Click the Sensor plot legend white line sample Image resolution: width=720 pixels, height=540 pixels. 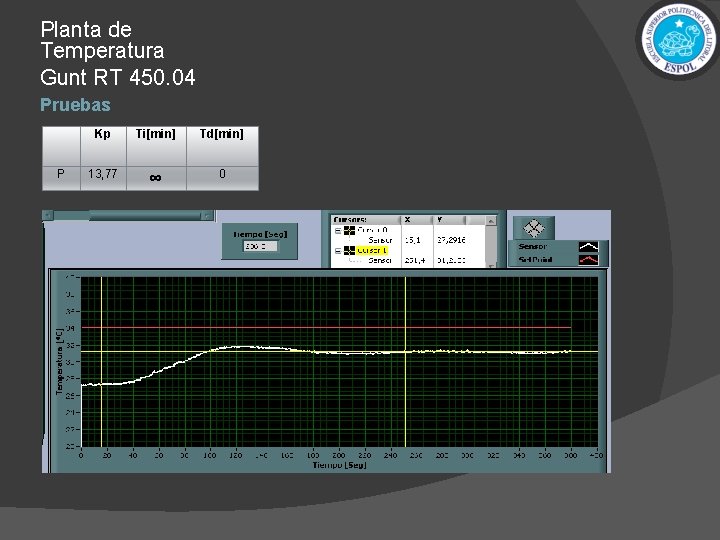(588, 247)
